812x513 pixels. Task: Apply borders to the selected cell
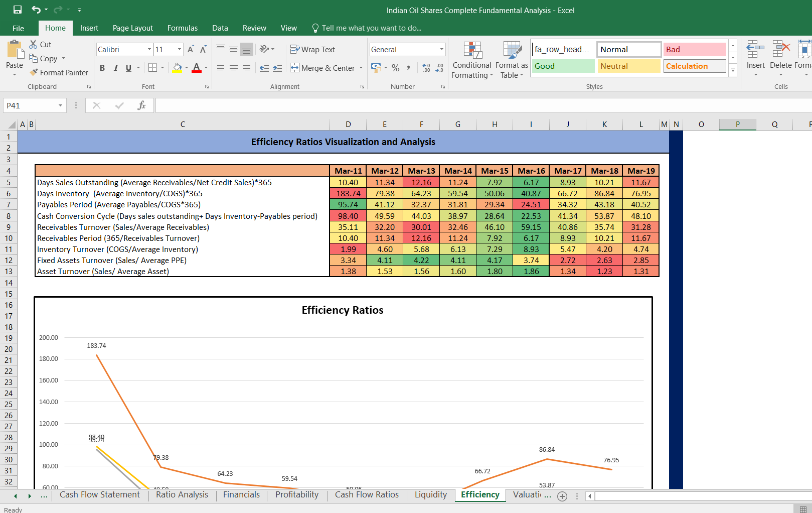click(153, 68)
